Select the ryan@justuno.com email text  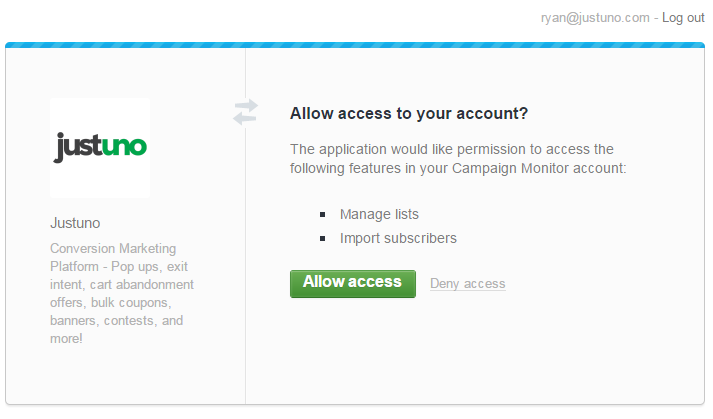point(595,18)
